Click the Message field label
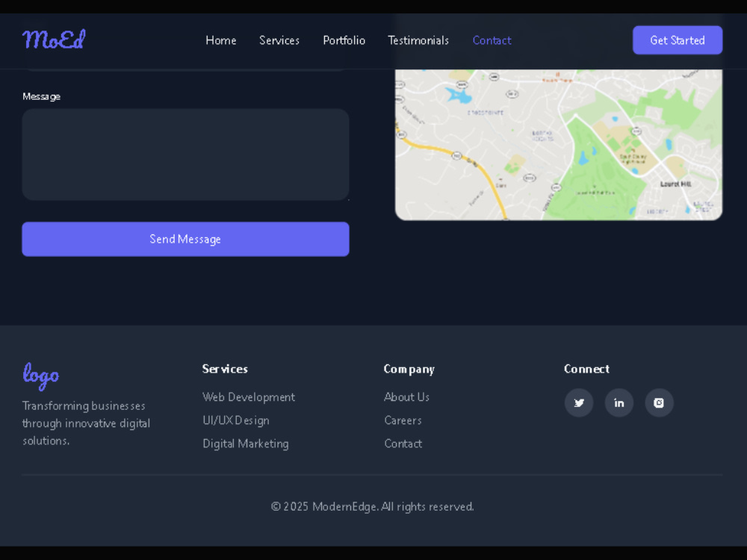The height and width of the screenshot is (560, 747). [x=41, y=96]
